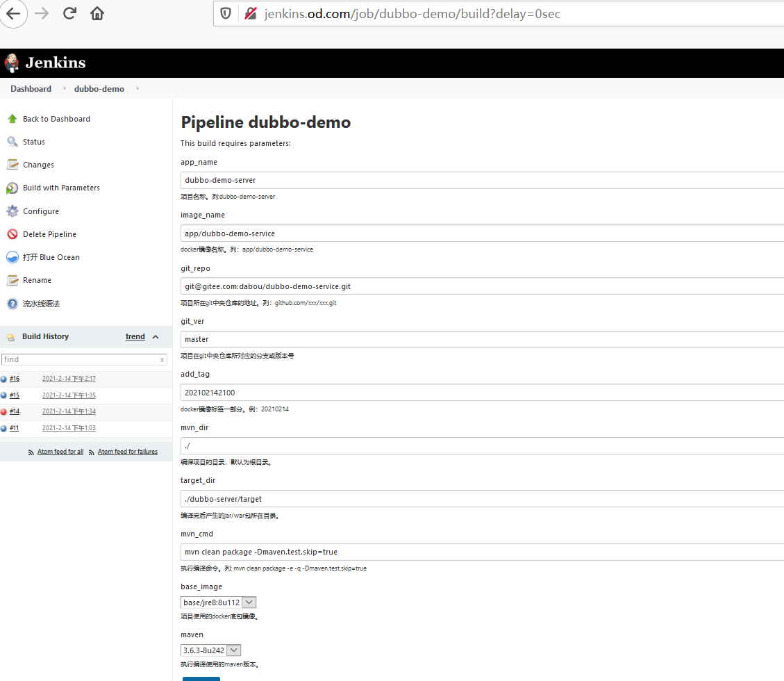
Task: Click the Jenkins title text
Action: 56,63
